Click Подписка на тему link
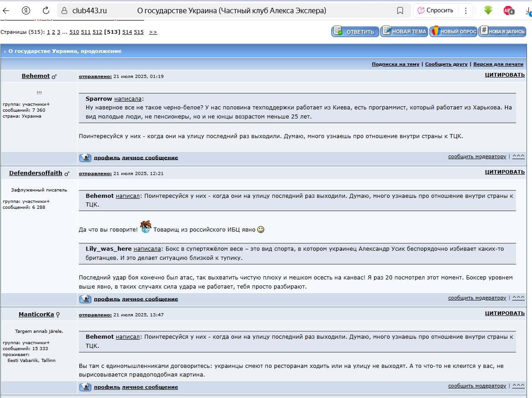This screenshot has width=532, height=398. point(396,64)
